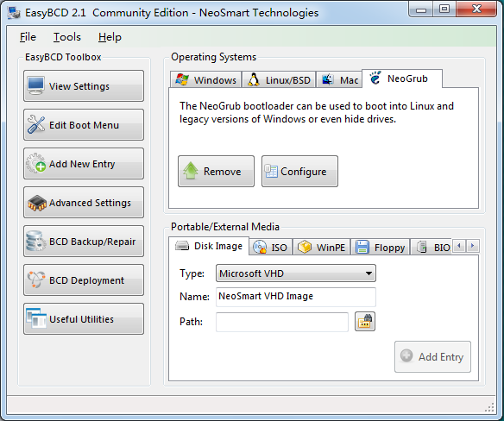The width and height of the screenshot is (504, 421).
Task: Expand the Type dropdown showing Microsoft VHD
Action: click(x=296, y=273)
